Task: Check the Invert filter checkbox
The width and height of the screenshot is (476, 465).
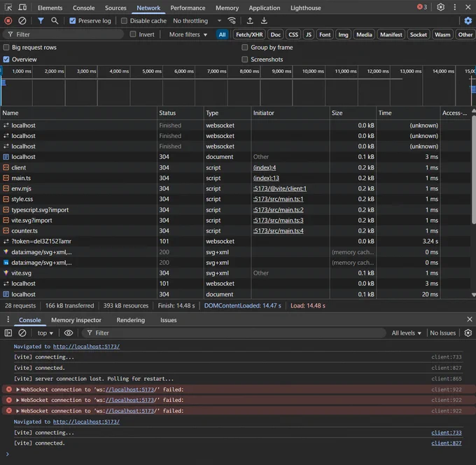Action: click(x=133, y=34)
